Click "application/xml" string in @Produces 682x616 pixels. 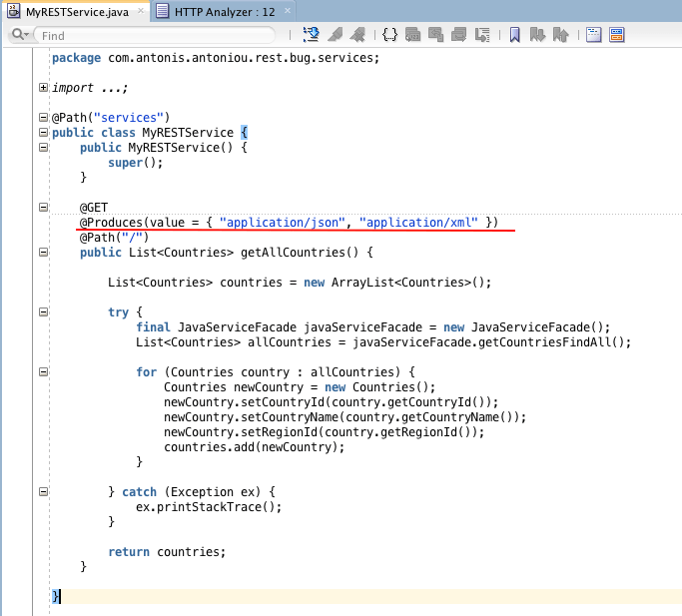tap(418, 223)
